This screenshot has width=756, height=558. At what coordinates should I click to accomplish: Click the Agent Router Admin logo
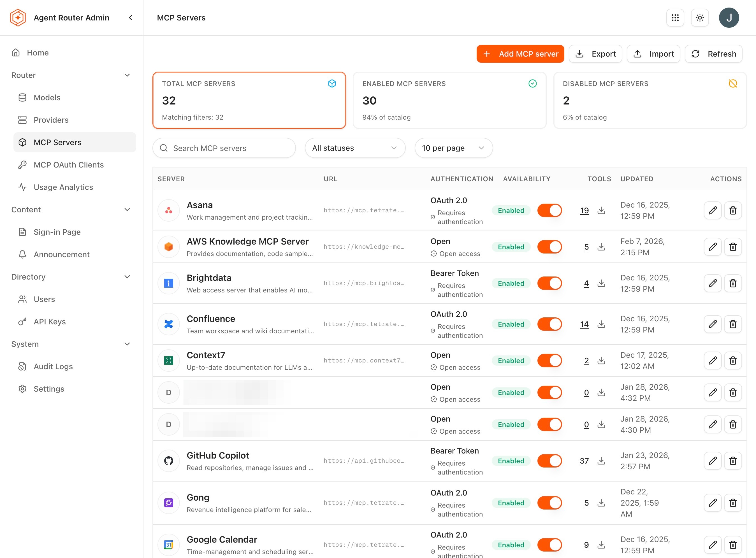pos(18,18)
